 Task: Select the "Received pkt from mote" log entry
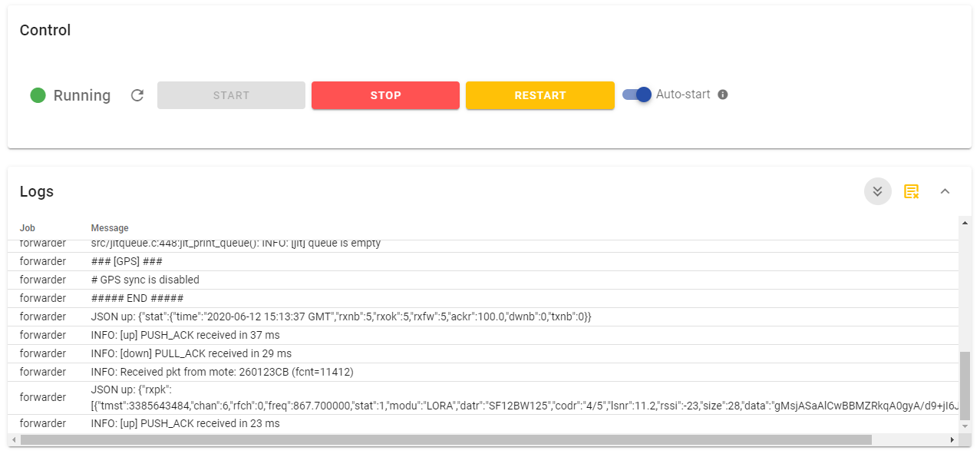[221, 372]
